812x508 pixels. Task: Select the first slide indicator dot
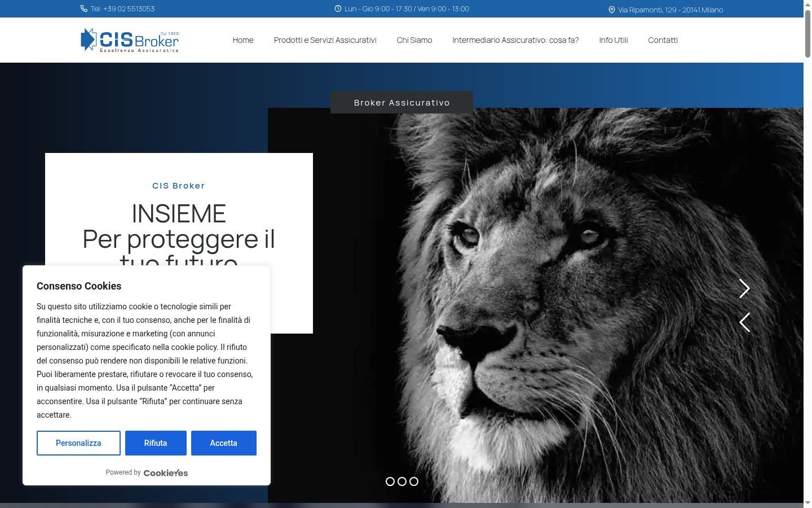390,481
